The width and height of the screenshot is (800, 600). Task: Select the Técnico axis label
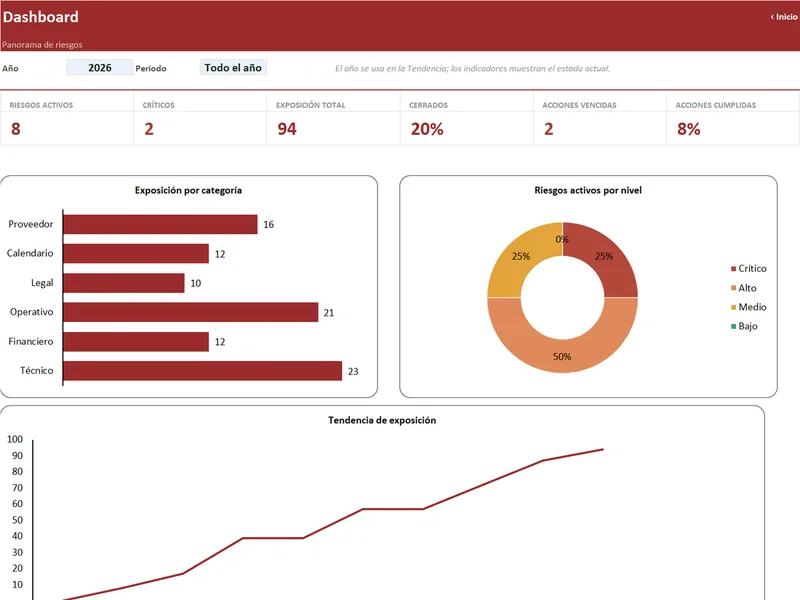(x=36, y=370)
